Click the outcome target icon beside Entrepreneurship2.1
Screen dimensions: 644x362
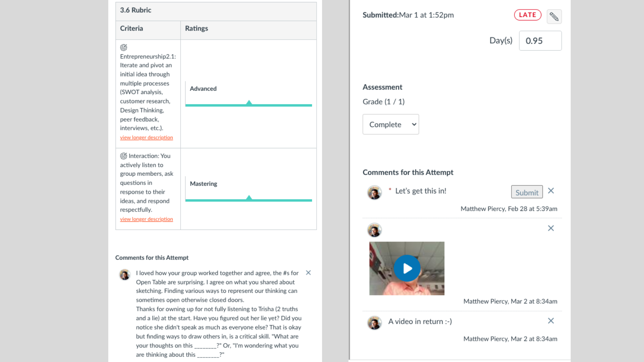coord(124,47)
